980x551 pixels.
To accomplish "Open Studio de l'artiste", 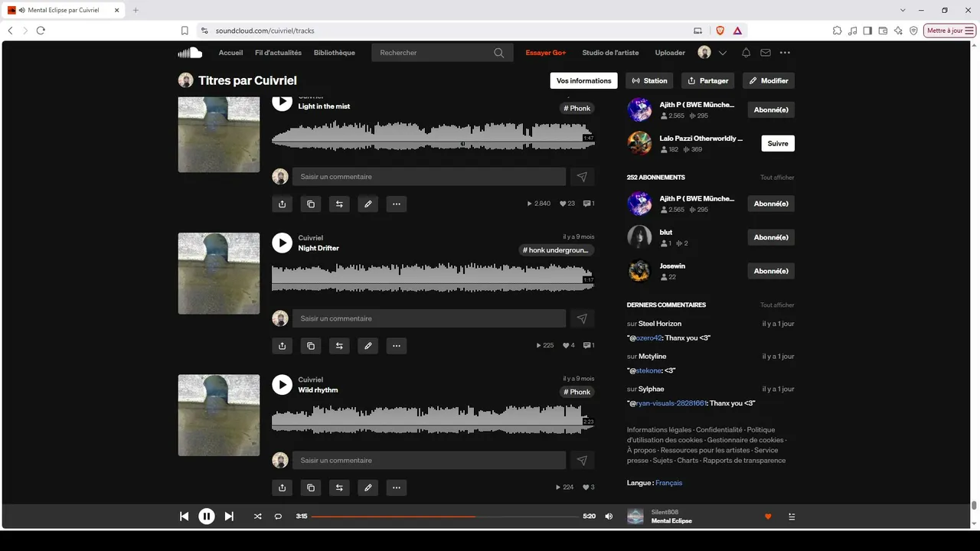I will pos(610,53).
